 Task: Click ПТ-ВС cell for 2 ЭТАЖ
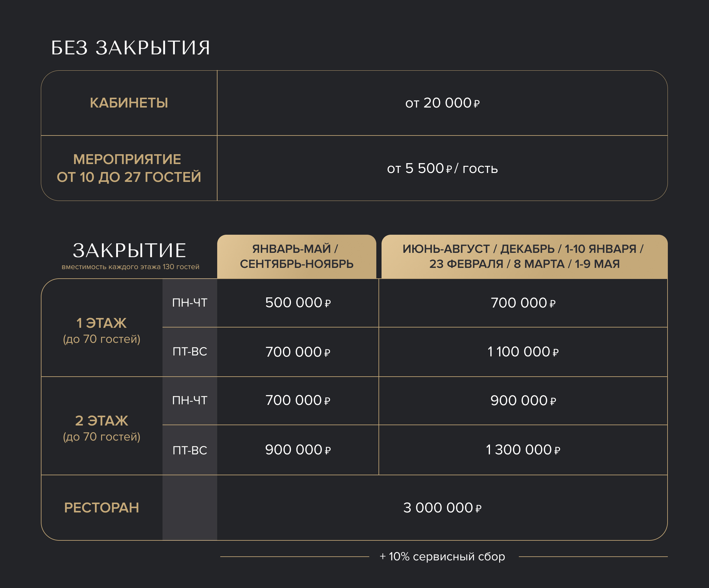coord(190,450)
